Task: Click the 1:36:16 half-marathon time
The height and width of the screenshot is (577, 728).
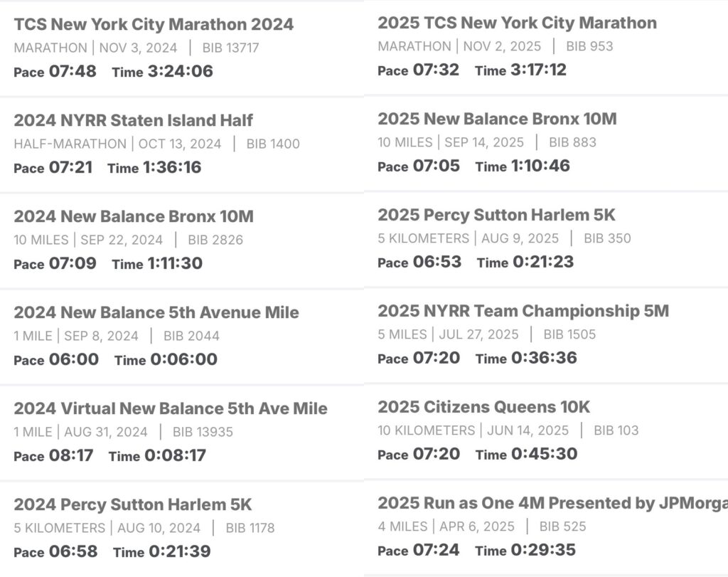Action: (x=173, y=167)
